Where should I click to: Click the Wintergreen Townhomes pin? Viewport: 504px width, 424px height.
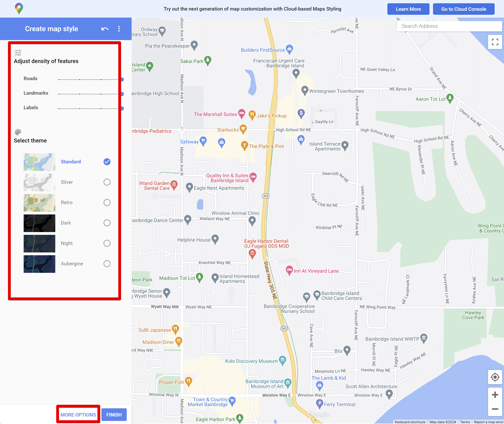[x=305, y=91]
